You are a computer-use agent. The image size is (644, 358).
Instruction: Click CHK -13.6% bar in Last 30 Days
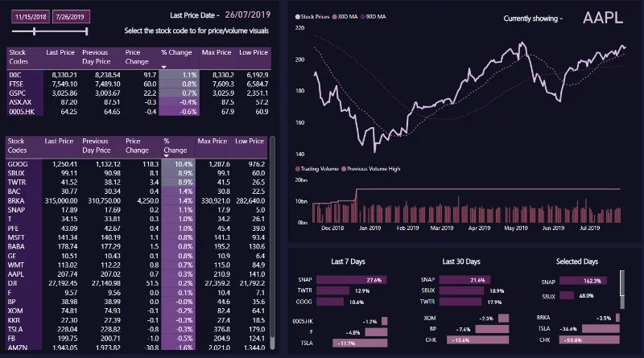tap(477, 340)
